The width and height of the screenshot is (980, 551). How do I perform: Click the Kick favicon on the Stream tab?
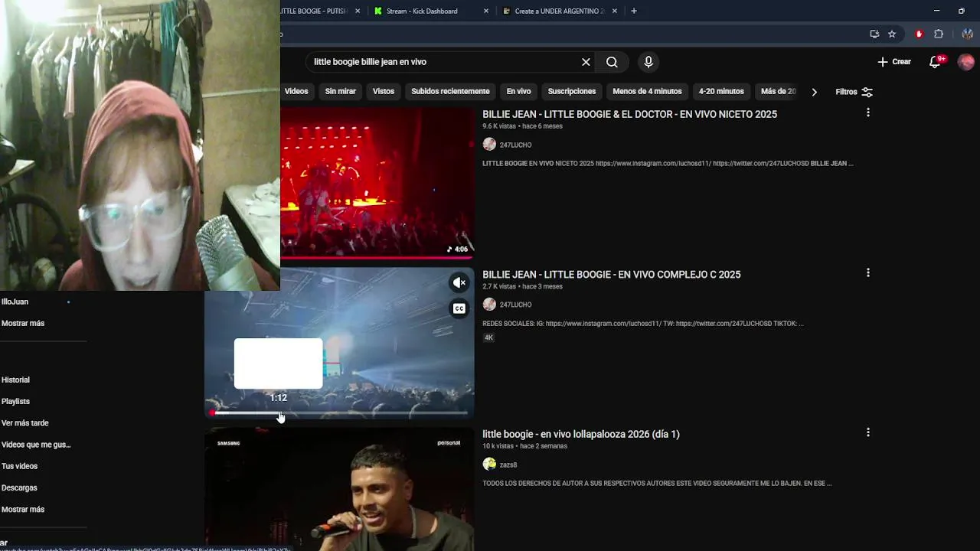pyautogui.click(x=378, y=11)
